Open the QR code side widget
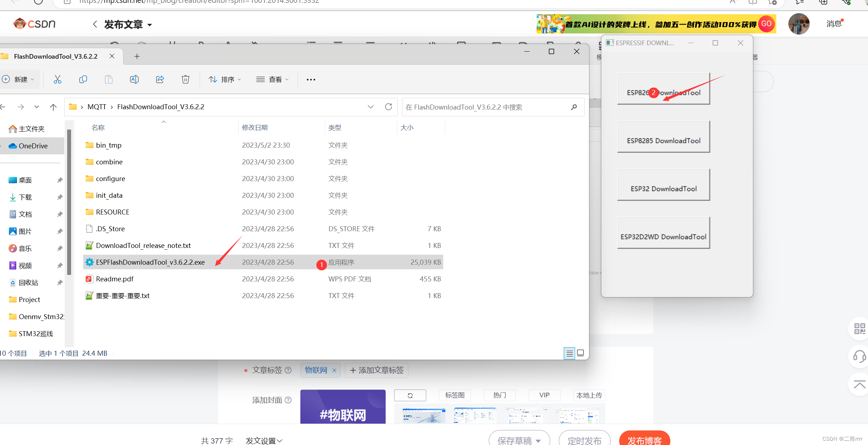The height and width of the screenshot is (445, 868). point(859,329)
